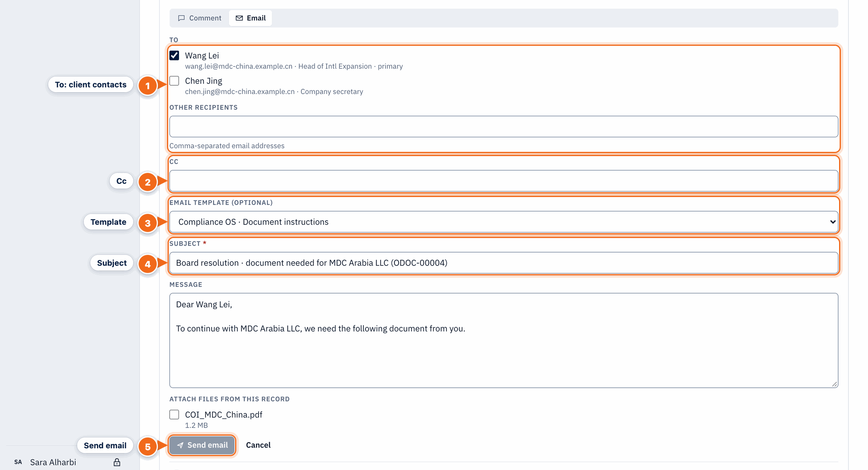Image resolution: width=868 pixels, height=470 pixels.
Task: Click the SA user avatar initials
Action: pyautogui.click(x=18, y=462)
